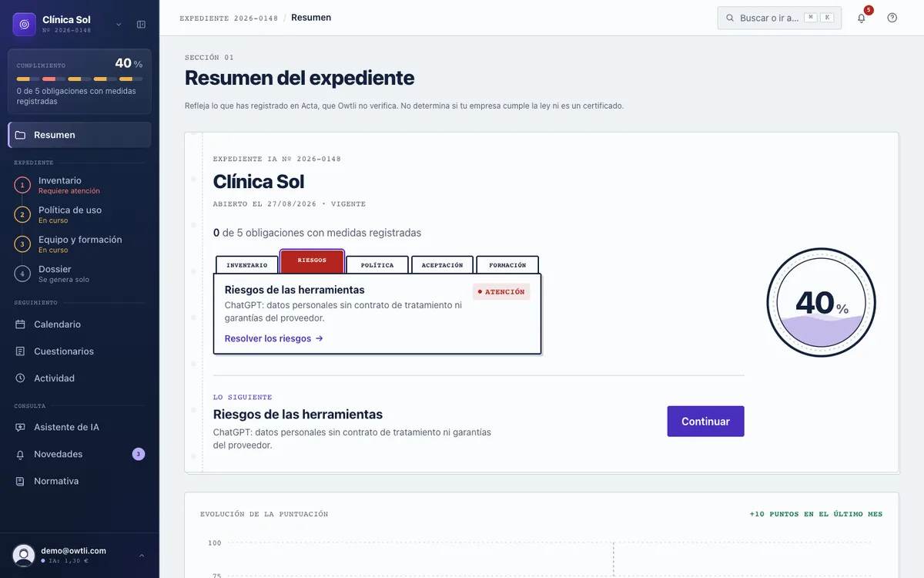Click the Continuar button
This screenshot has height=578, width=924.
[705, 422]
